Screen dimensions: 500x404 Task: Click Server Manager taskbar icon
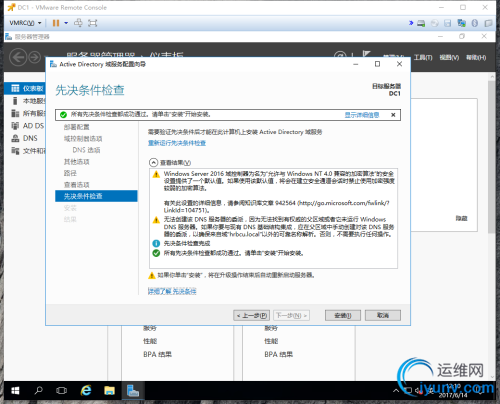(x=133, y=390)
